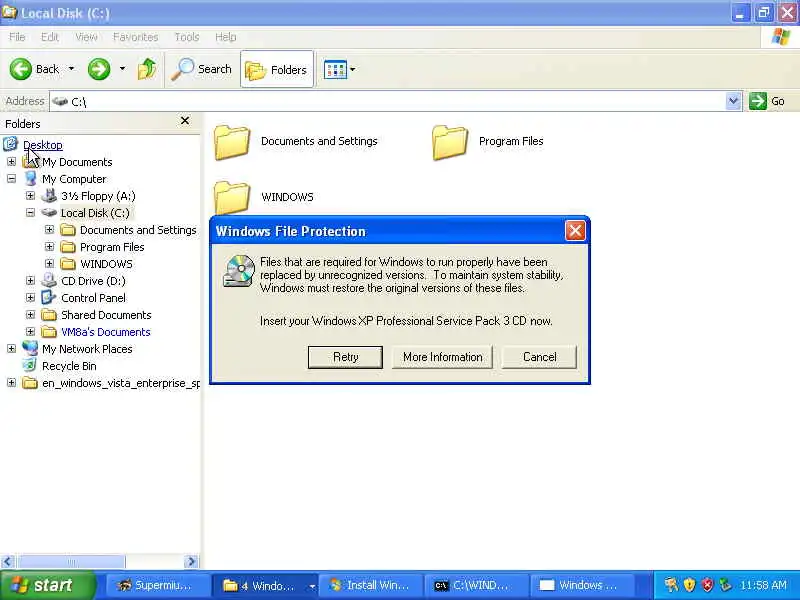This screenshot has height=600, width=800.
Task: Click the green Forward arrow icon
Action: pyautogui.click(x=99, y=69)
